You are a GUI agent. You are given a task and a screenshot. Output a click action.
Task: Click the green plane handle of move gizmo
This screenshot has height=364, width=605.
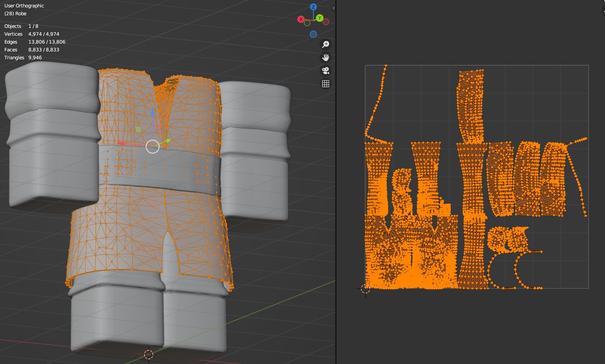(x=138, y=129)
